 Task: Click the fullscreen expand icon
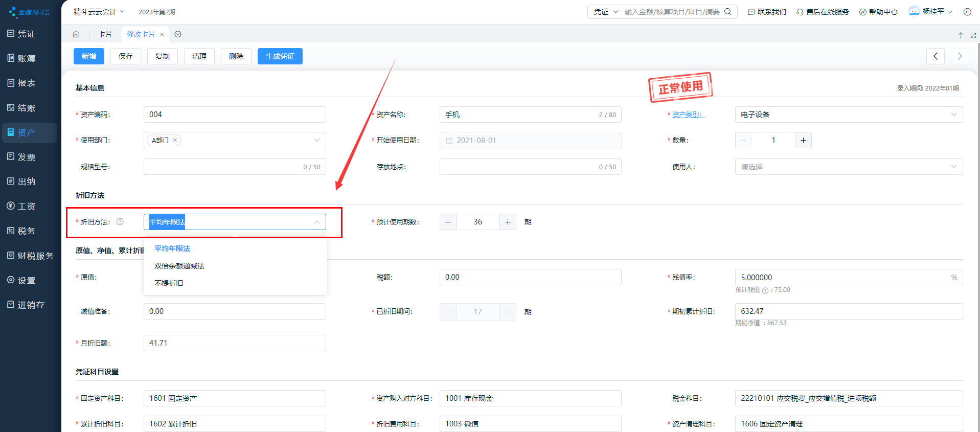973,35
